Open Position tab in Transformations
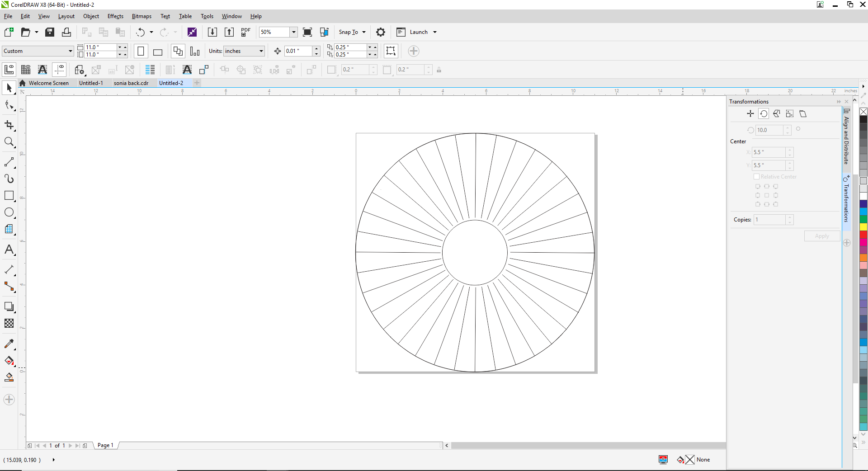Screen dimensions: 868x471 tap(750, 114)
